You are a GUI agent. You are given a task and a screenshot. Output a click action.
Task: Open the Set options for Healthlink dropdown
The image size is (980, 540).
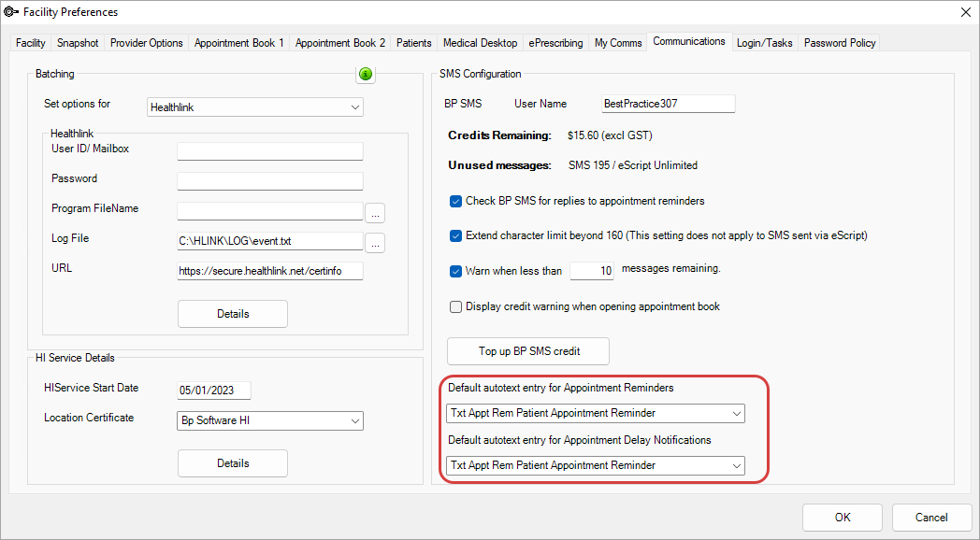coord(255,107)
